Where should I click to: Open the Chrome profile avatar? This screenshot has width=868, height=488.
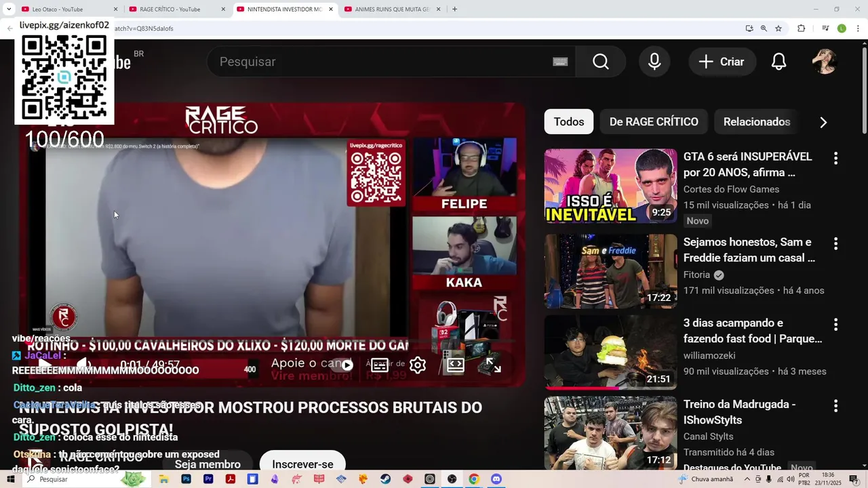pyautogui.click(x=842, y=28)
